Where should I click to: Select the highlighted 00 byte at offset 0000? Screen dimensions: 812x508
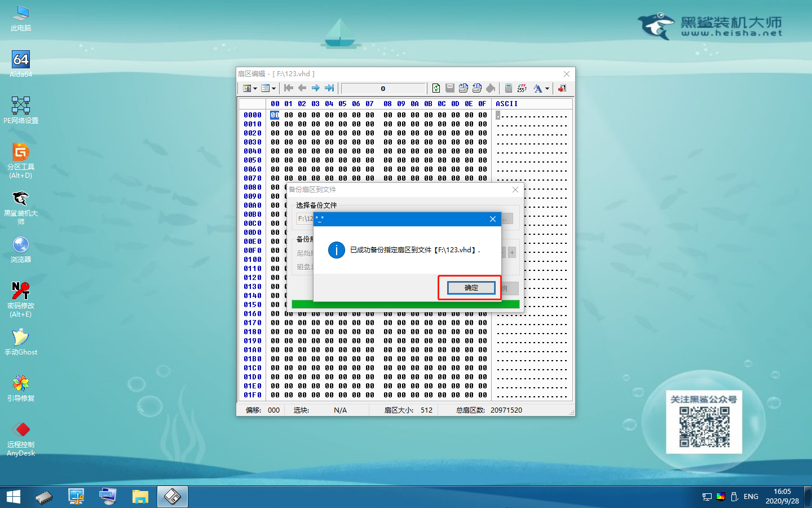coord(275,115)
